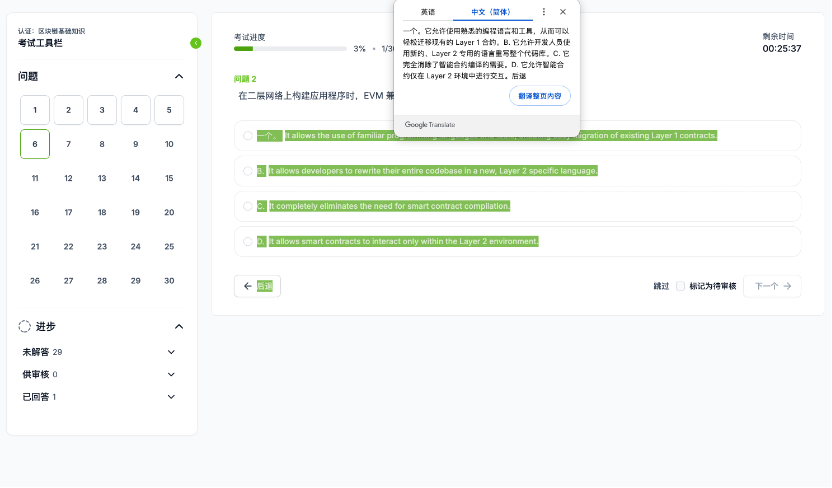The image size is (832, 488).
Task: Jump to question 26
Action: 35,281
